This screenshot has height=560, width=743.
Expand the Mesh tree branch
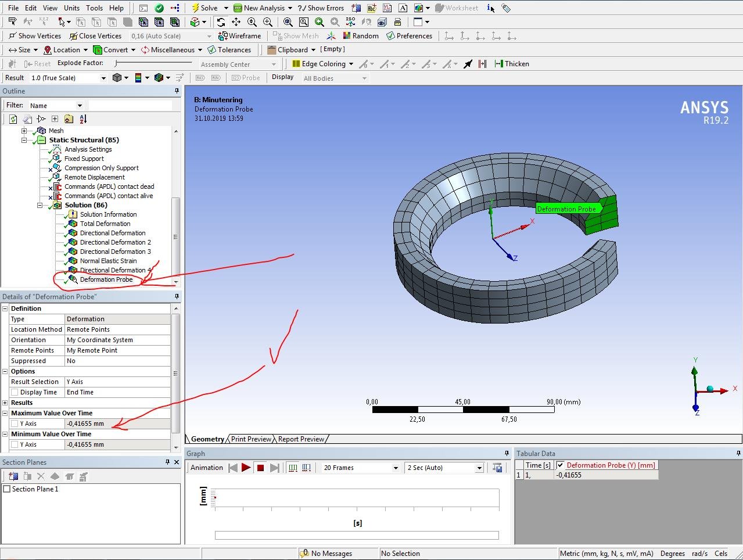coord(24,131)
